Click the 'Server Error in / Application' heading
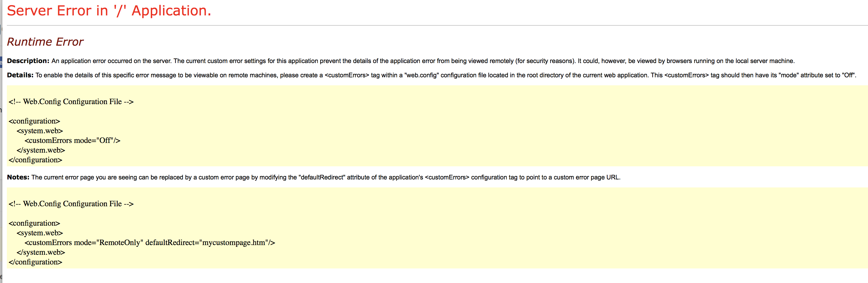Image resolution: width=868 pixels, height=283 pixels. click(x=109, y=11)
